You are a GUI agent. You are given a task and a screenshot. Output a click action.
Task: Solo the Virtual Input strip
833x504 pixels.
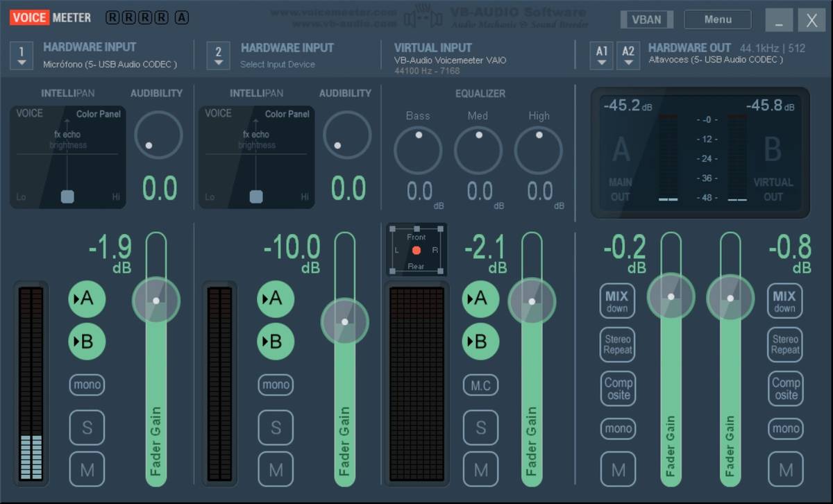pyautogui.click(x=481, y=428)
